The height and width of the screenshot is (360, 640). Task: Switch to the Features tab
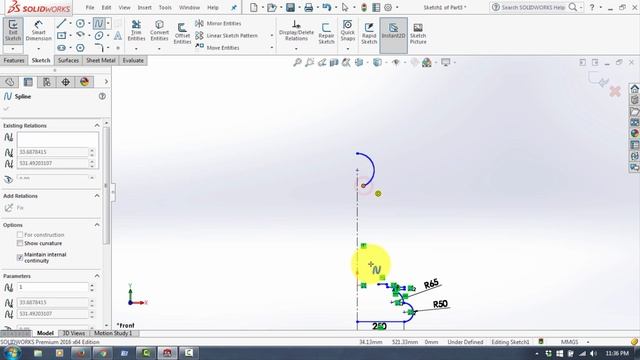pos(14,60)
